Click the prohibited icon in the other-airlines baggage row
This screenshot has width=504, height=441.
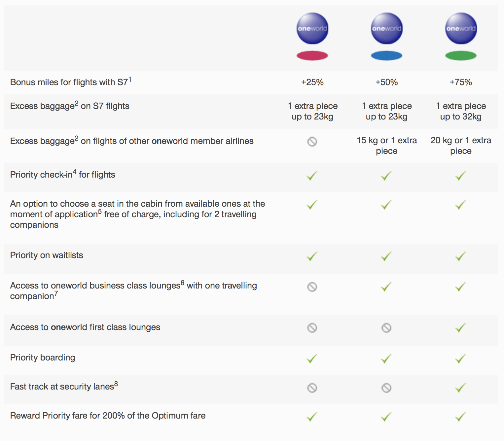(x=312, y=142)
